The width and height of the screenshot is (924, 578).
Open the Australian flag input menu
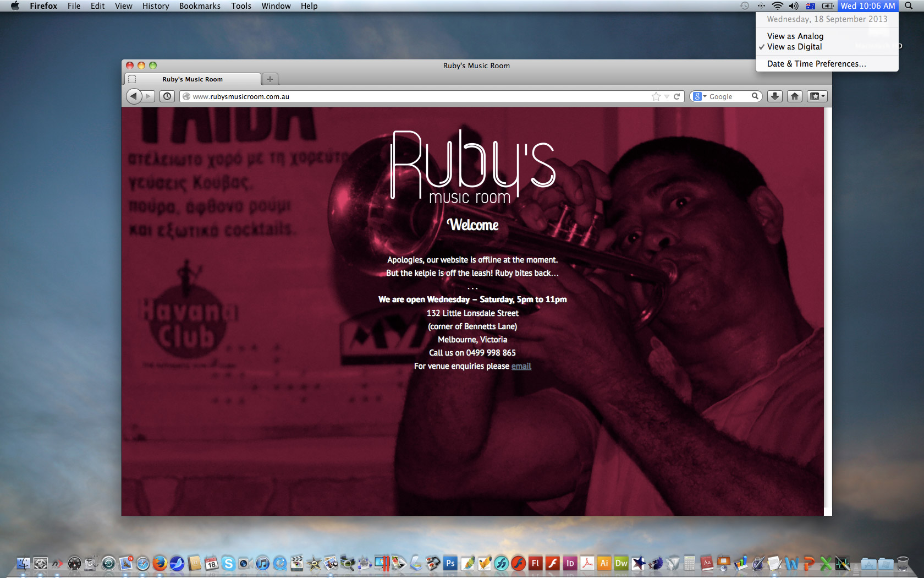point(810,6)
